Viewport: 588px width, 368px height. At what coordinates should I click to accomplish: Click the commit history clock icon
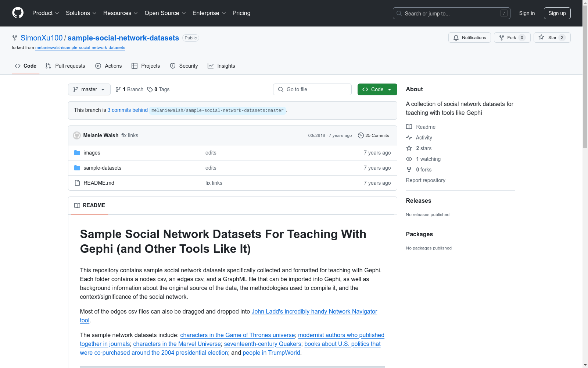coord(361,135)
